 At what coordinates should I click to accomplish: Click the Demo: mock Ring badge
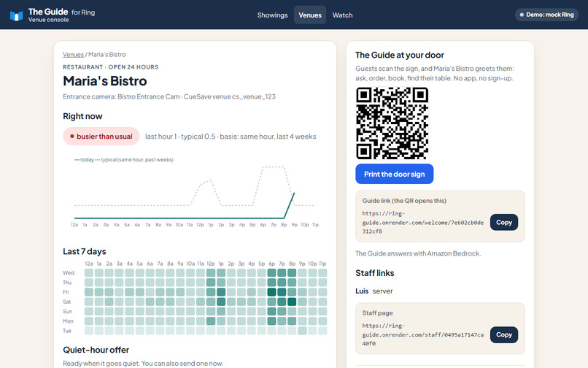[546, 15]
